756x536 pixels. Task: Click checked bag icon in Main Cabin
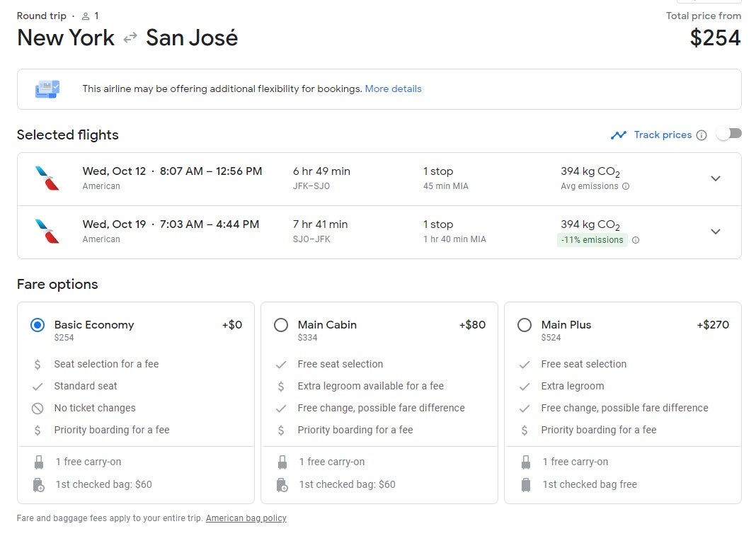[x=282, y=484]
